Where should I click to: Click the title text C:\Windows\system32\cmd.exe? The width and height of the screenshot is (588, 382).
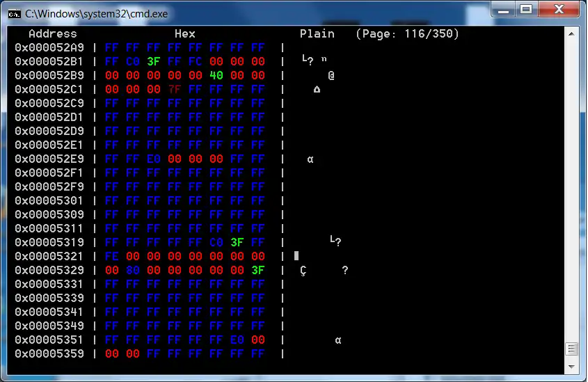(x=96, y=14)
